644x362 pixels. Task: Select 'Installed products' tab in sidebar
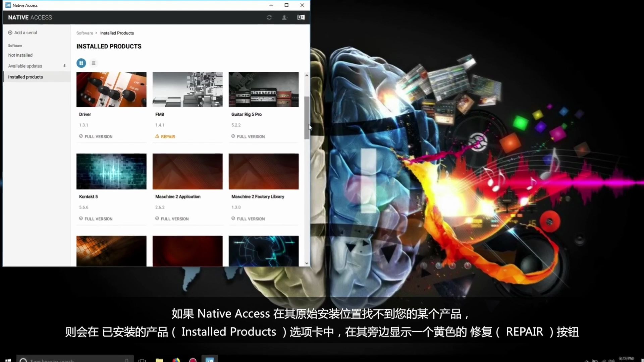[x=25, y=77]
